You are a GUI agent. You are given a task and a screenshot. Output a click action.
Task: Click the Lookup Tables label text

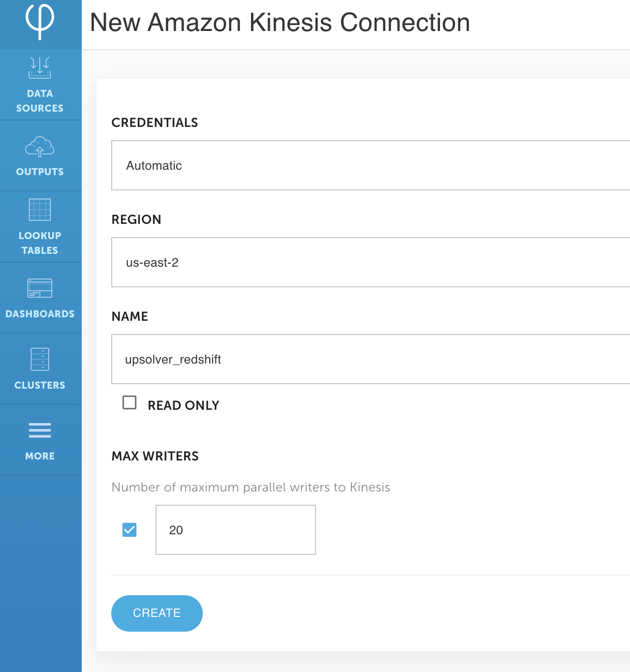click(x=40, y=243)
